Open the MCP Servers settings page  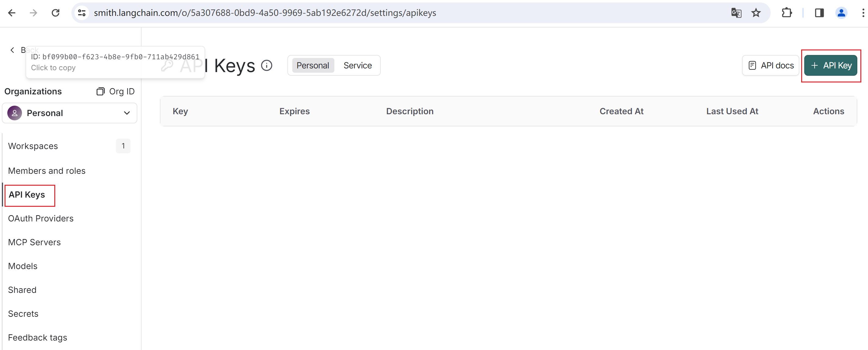pyautogui.click(x=34, y=242)
